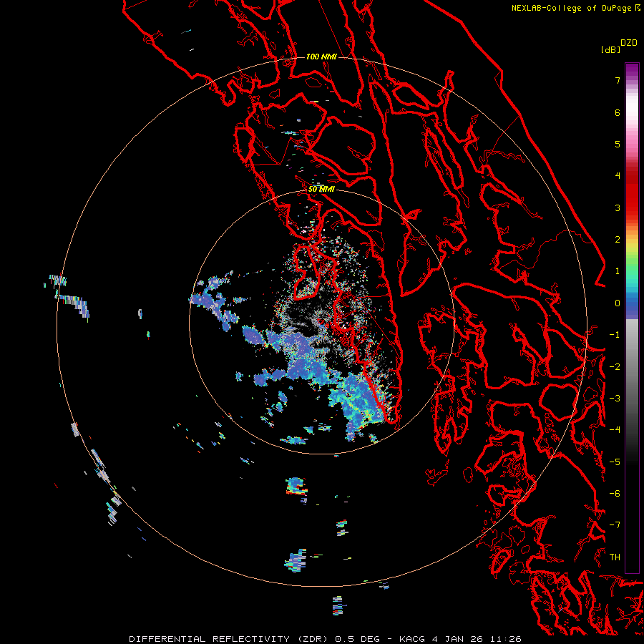Select the -2 tick label on the color scale
This screenshot has height=644, width=644.
click(615, 367)
